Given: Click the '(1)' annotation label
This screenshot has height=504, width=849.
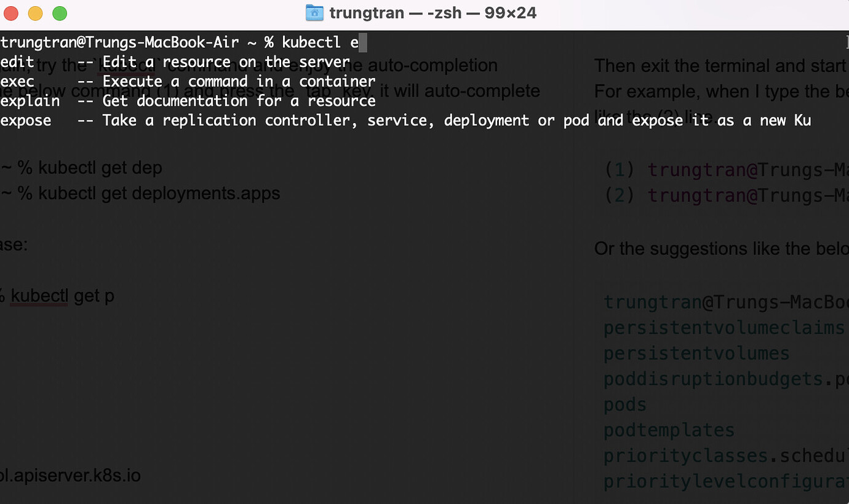Looking at the screenshot, I should coord(618,169).
